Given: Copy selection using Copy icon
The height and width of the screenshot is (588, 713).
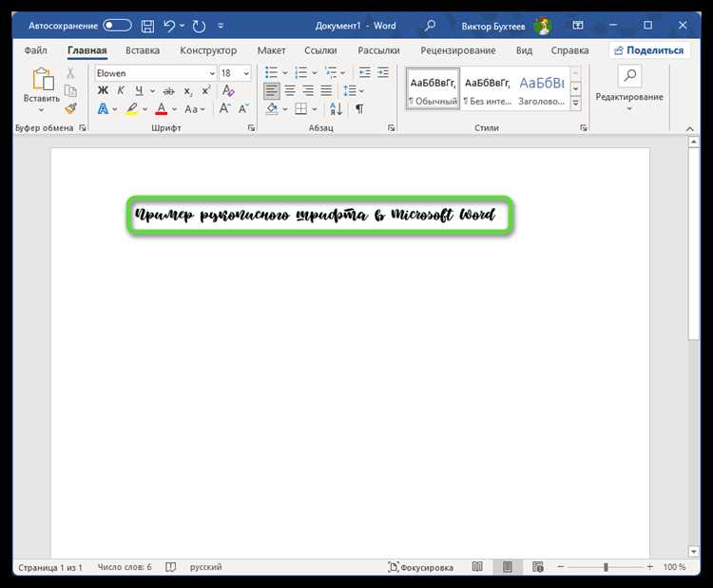Looking at the screenshot, I should pos(70,90).
